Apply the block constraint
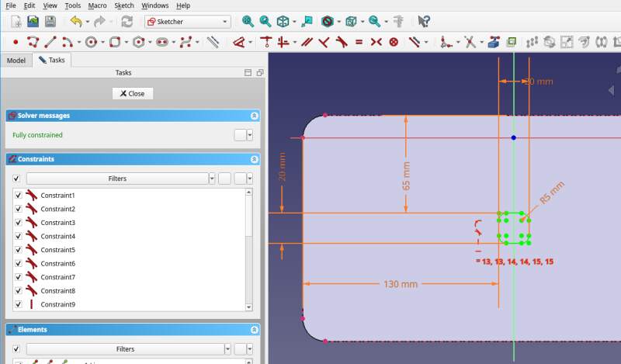This screenshot has height=364, width=621. pyautogui.click(x=394, y=42)
